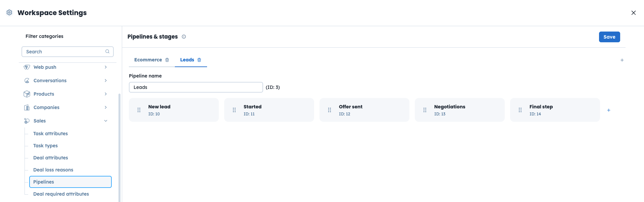
Task: Expand the Companies category chevron
Action: pyautogui.click(x=106, y=107)
